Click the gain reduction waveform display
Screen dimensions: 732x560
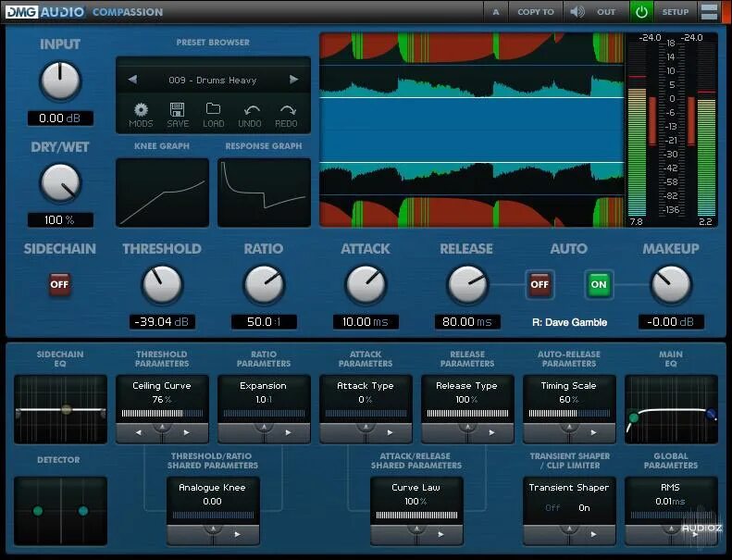tap(472, 130)
